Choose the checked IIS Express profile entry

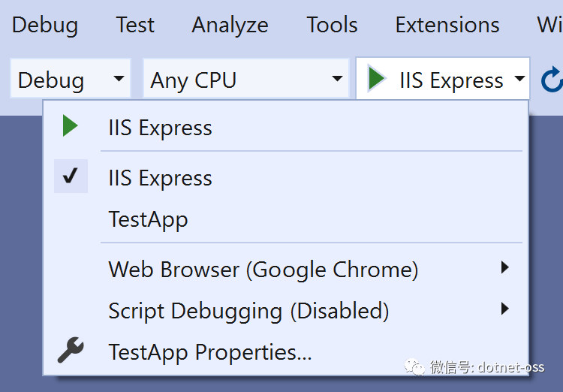[x=161, y=178]
